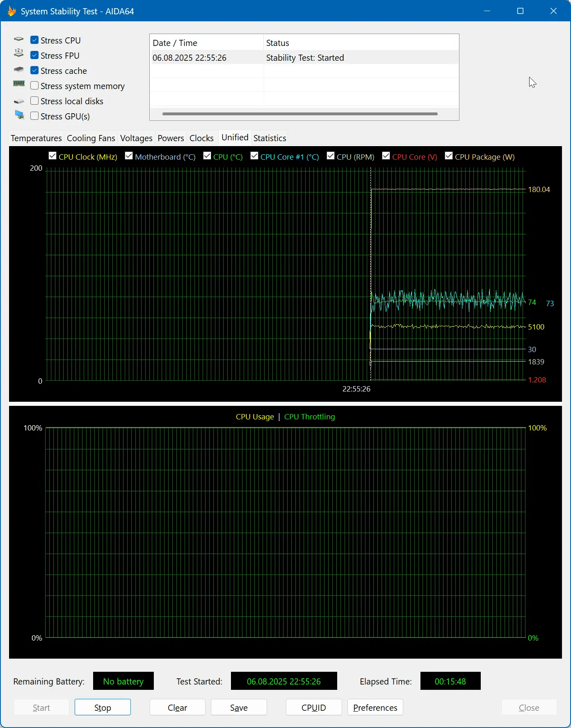Toggle the CPU (RPM) graph checkbox
The height and width of the screenshot is (728, 571).
coord(331,156)
